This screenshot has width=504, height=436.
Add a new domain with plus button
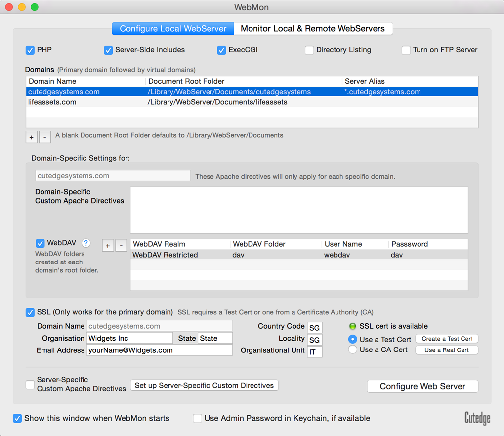point(32,137)
